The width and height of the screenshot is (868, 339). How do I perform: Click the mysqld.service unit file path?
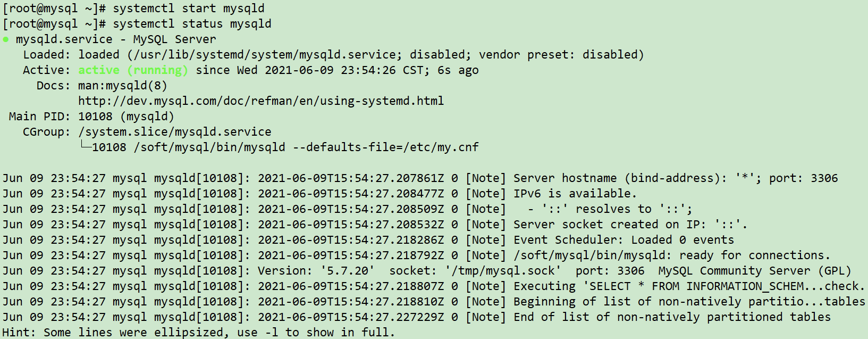265,55
